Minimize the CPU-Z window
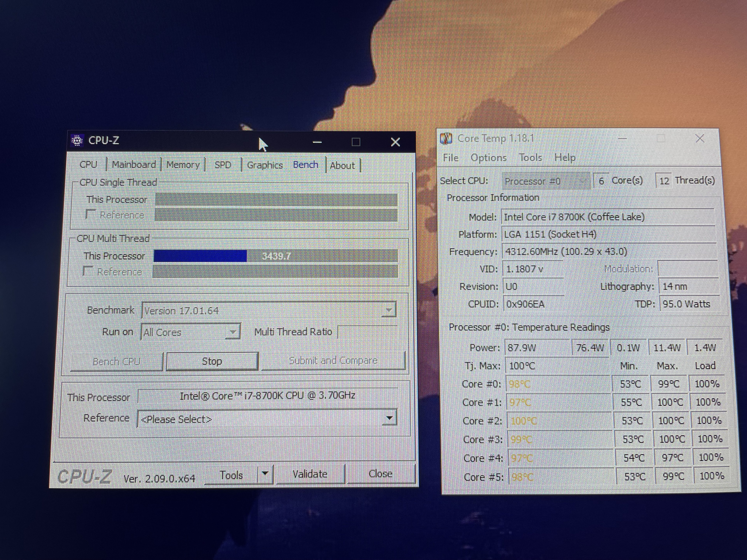 317,142
